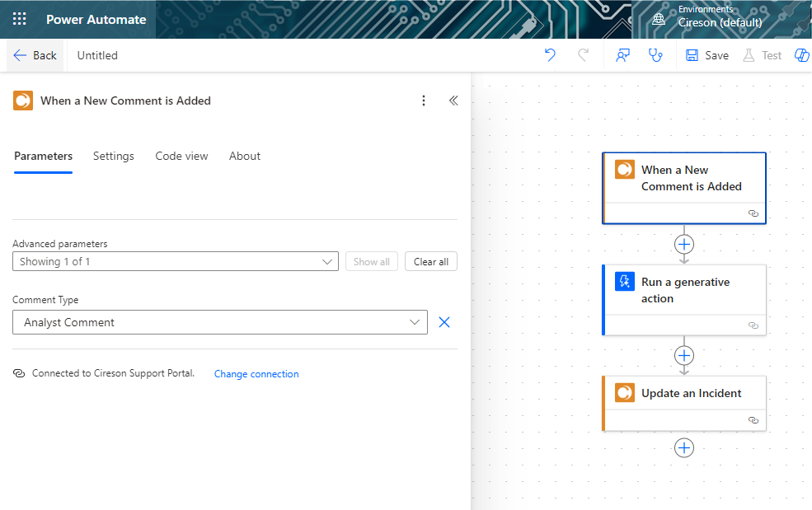Click Cireson (default) environment name

coord(720,23)
